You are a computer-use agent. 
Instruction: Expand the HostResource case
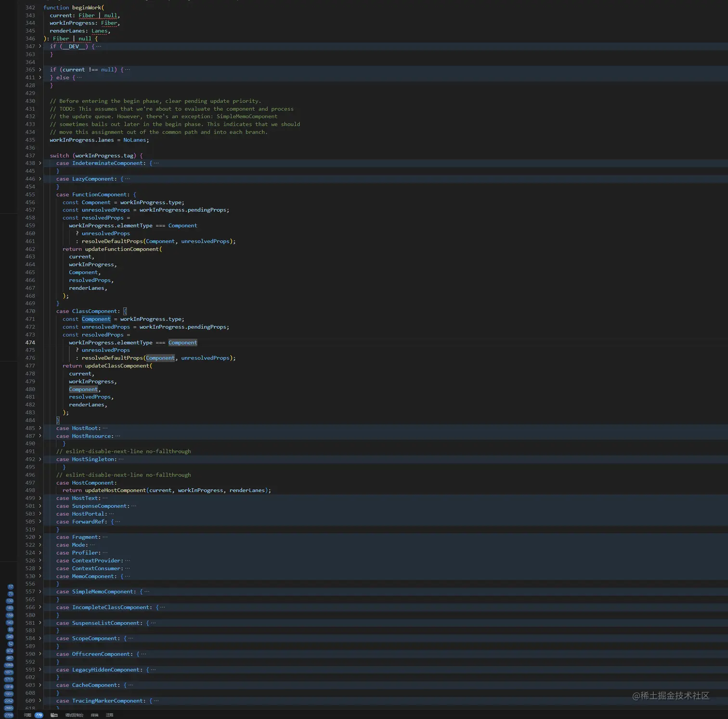point(40,436)
